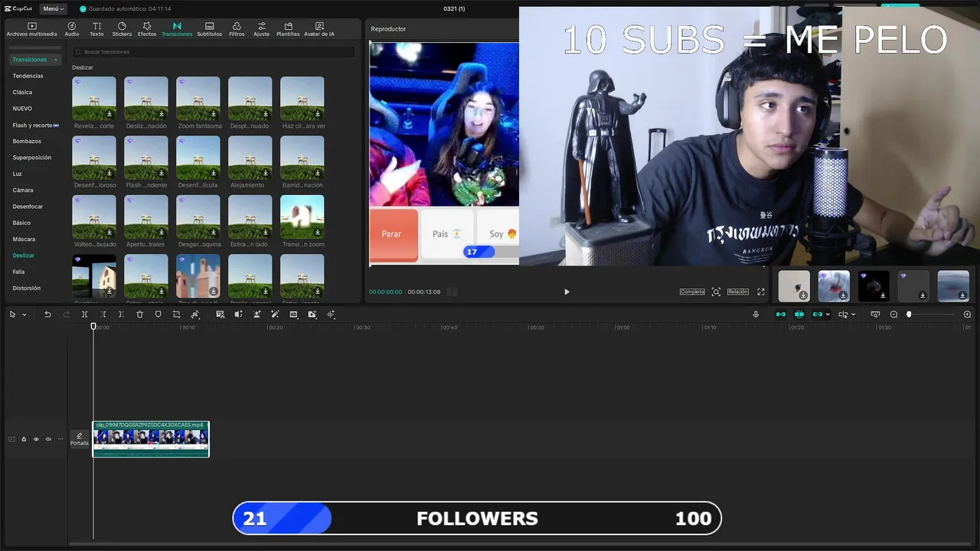
Task: Open track more options ellipsis
Action: (60, 439)
